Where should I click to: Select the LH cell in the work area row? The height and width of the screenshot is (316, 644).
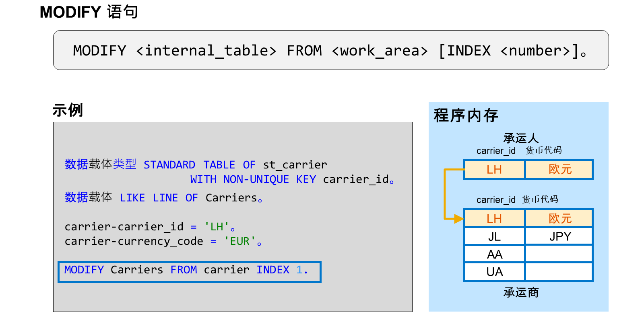coord(494,169)
